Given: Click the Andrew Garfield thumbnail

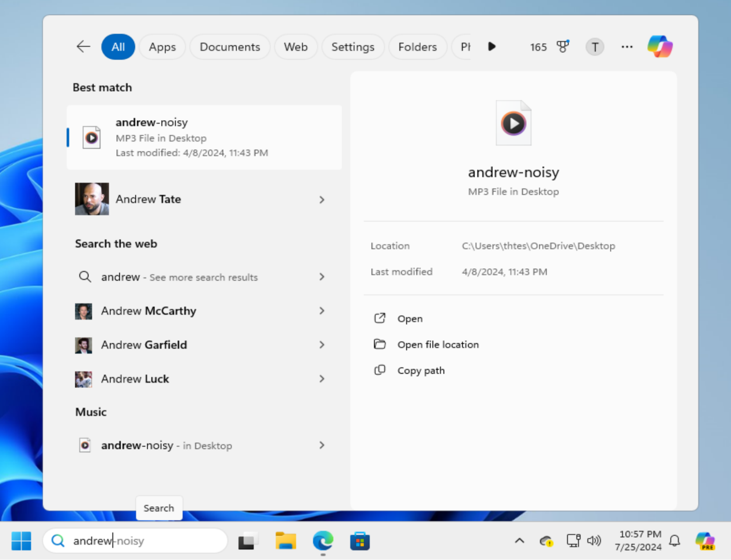Looking at the screenshot, I should pyautogui.click(x=83, y=345).
